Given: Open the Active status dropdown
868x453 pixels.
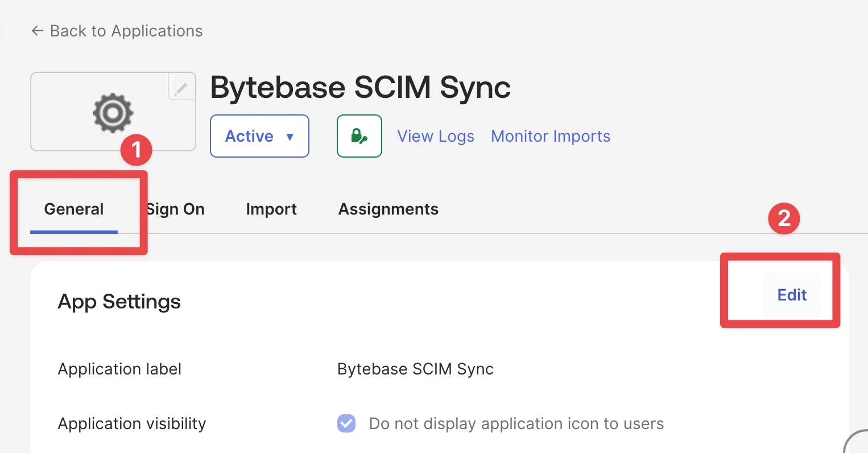Looking at the screenshot, I should point(259,136).
